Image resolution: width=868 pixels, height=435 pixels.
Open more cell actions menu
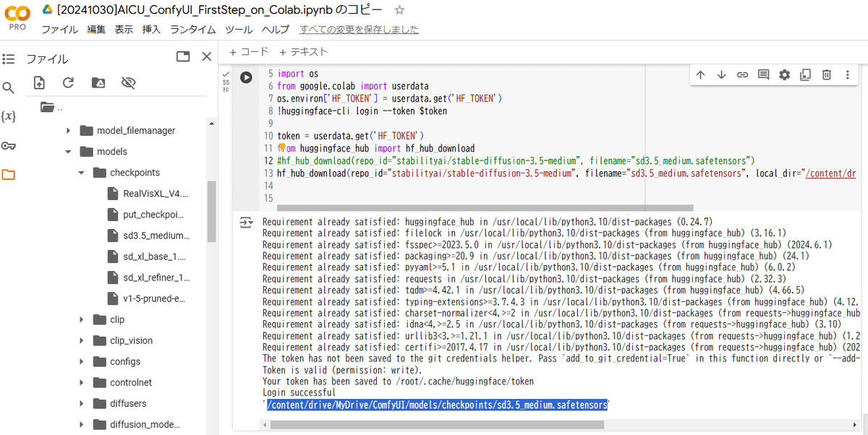click(848, 74)
